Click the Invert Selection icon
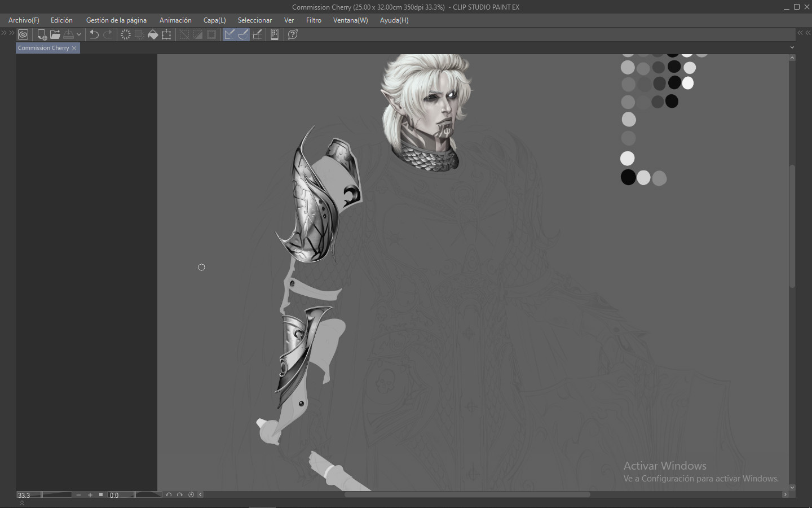The width and height of the screenshot is (812, 508). coord(198,34)
